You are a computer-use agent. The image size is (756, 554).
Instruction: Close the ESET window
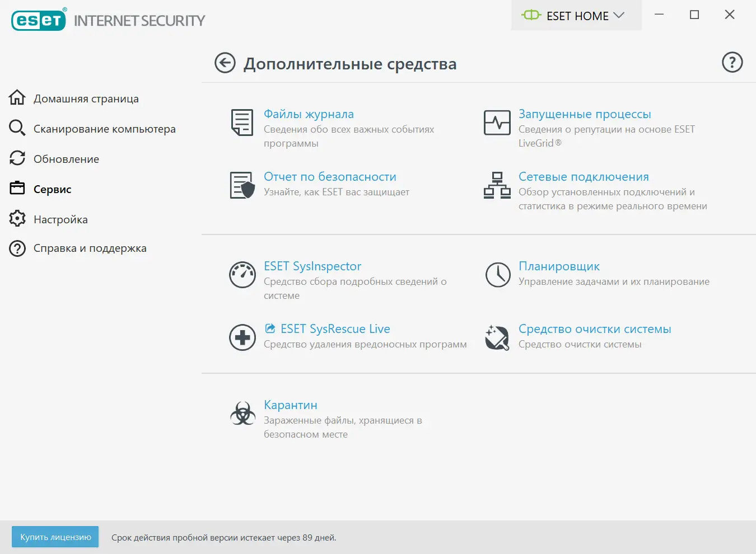(x=730, y=15)
